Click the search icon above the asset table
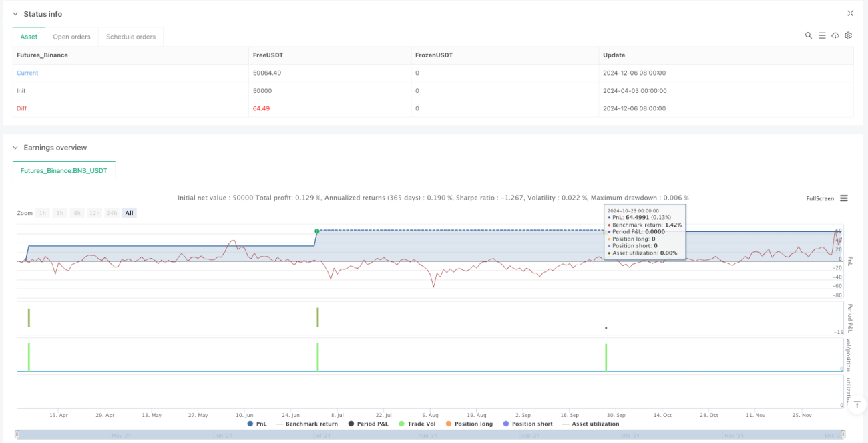 tap(808, 35)
